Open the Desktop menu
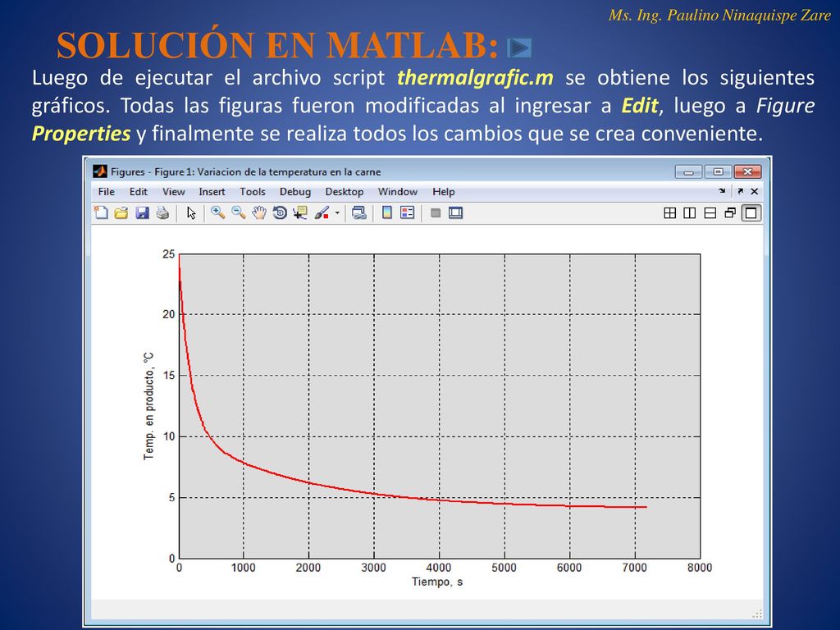Image resolution: width=840 pixels, height=630 pixels. pyautogui.click(x=345, y=192)
